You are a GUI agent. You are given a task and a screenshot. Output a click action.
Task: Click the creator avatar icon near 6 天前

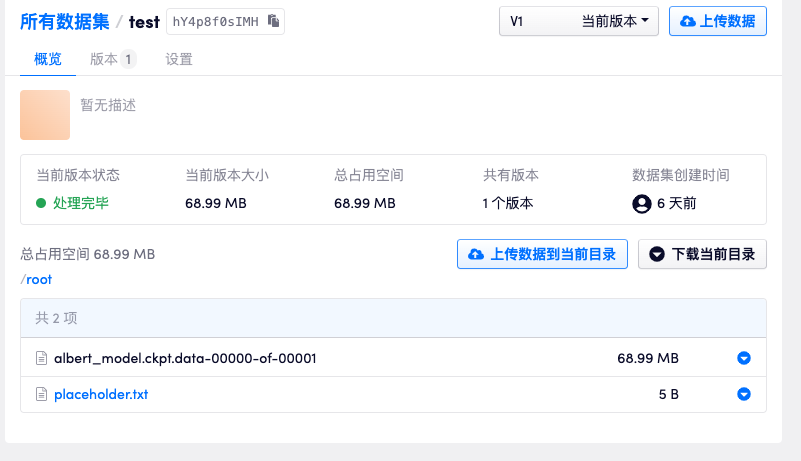(642, 203)
